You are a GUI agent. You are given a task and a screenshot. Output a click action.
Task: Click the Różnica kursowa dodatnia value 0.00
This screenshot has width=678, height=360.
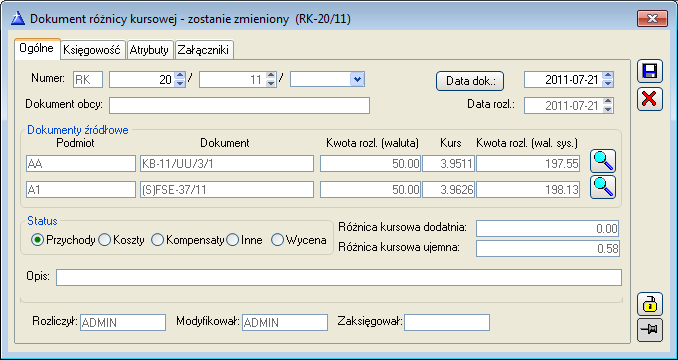(548, 228)
